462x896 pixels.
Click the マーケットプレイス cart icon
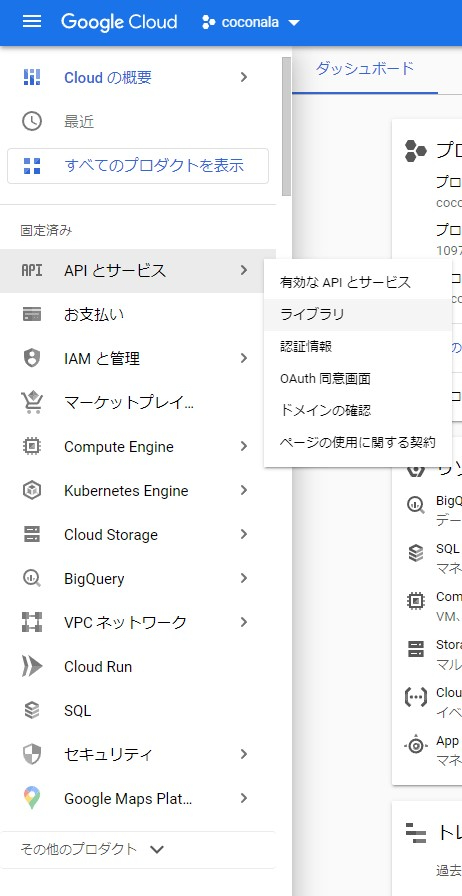point(32,402)
